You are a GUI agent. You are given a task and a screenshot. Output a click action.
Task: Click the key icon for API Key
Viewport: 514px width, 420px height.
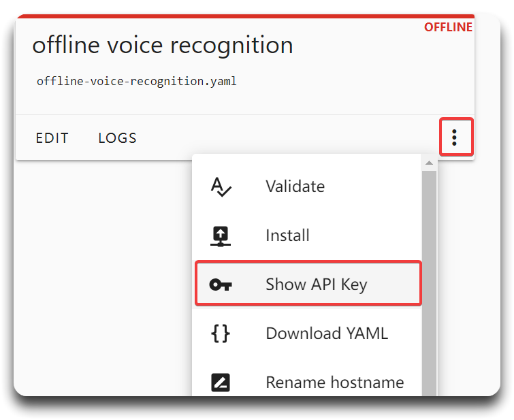pyautogui.click(x=221, y=285)
